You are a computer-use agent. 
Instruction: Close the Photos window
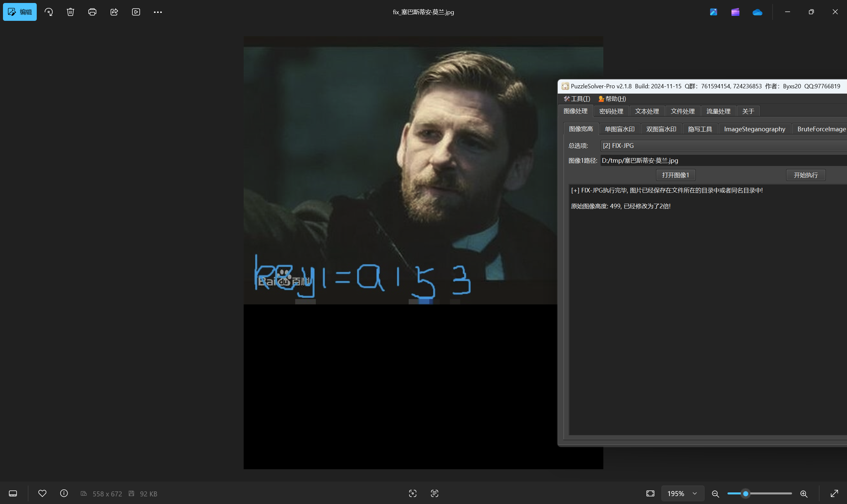pyautogui.click(x=835, y=12)
